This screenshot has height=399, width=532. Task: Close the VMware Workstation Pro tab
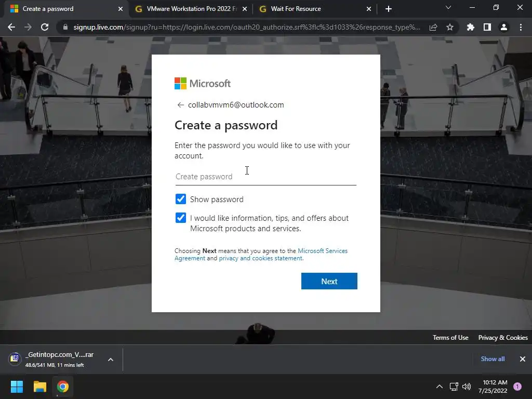click(245, 9)
